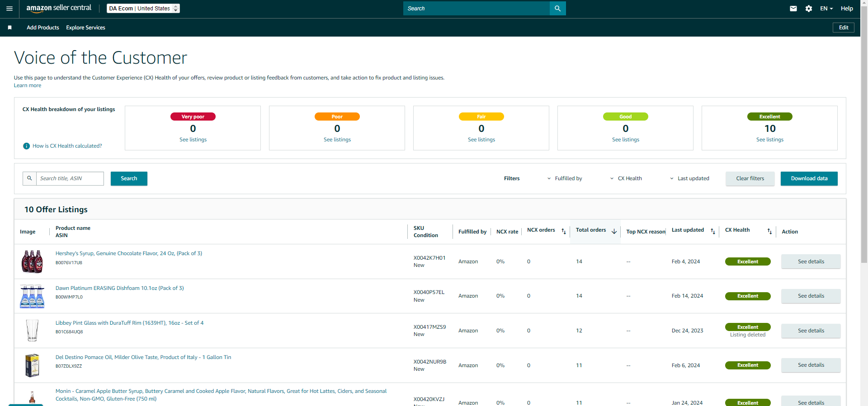Sort by CX Health arrows icon

point(769,232)
